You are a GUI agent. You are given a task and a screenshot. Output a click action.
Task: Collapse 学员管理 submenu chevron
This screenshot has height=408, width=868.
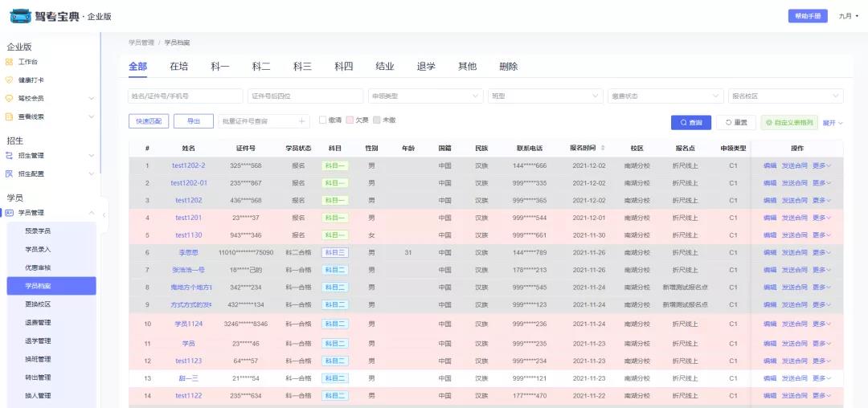(92, 212)
